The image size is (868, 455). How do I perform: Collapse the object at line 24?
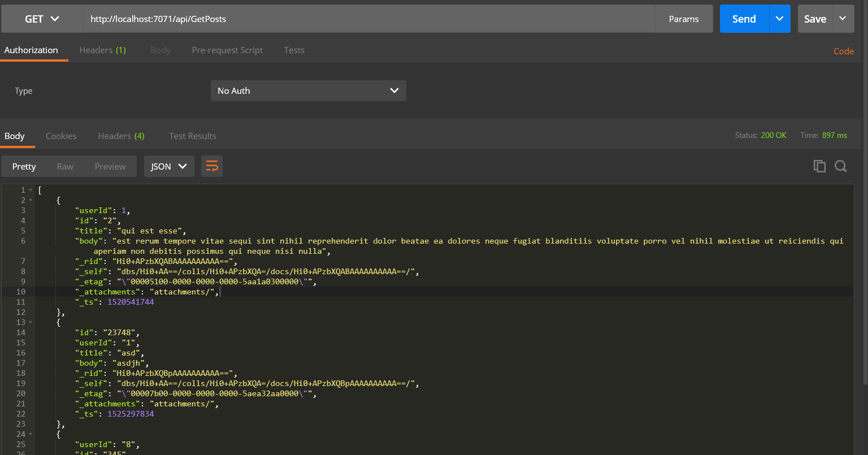click(31, 434)
